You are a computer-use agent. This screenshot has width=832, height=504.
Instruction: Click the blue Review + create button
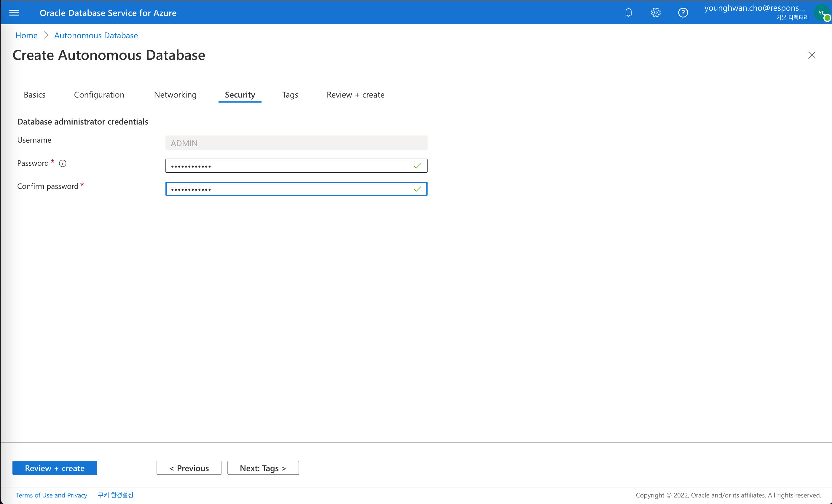55,468
